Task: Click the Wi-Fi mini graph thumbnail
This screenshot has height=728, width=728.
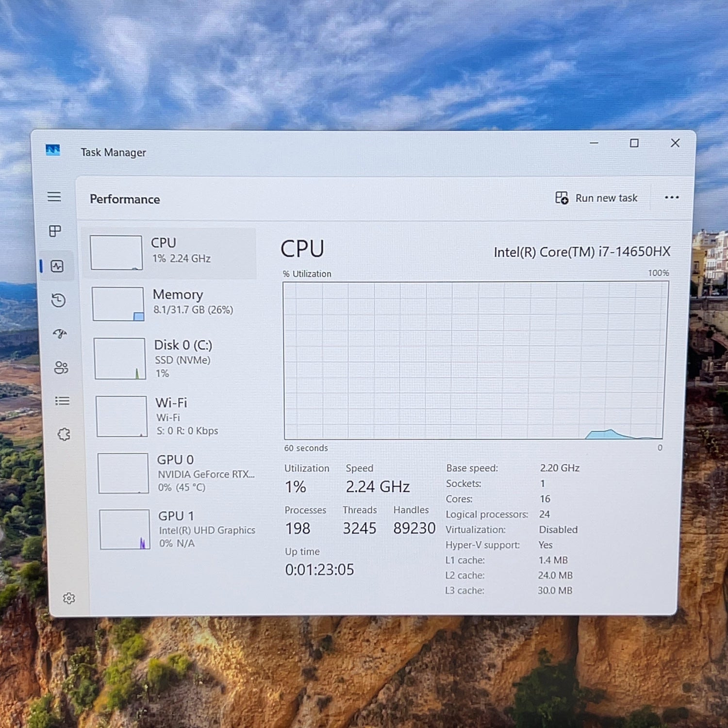Action: point(122,416)
